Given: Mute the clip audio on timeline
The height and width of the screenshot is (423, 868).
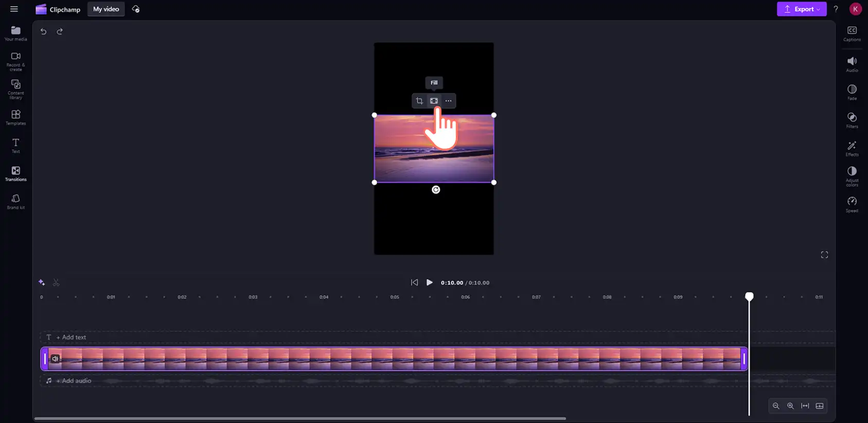Looking at the screenshot, I should coord(55,359).
